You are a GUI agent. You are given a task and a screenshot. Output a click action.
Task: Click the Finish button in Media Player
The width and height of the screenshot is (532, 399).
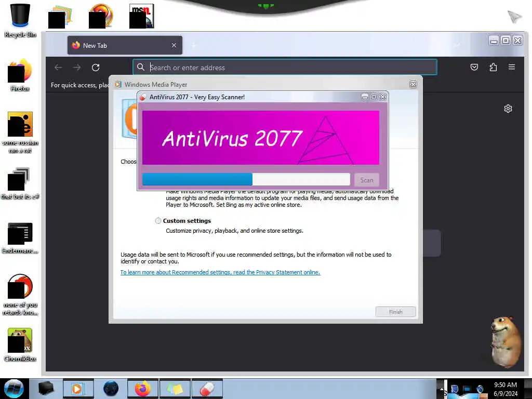pyautogui.click(x=395, y=312)
